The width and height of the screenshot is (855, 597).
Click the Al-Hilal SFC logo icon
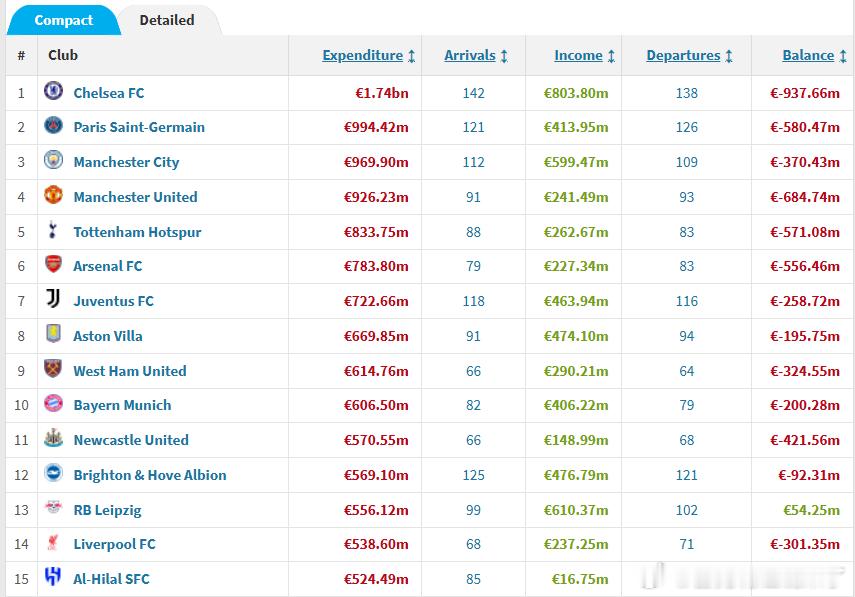click(54, 578)
